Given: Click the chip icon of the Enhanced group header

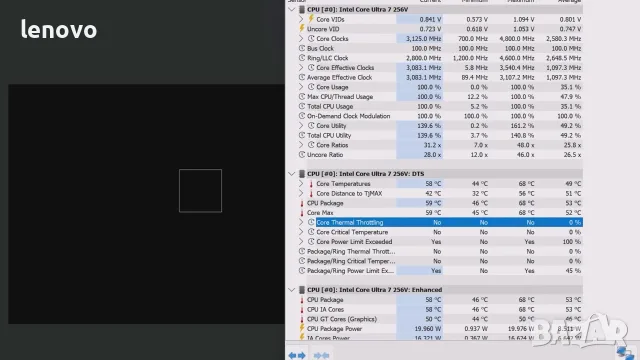Looking at the screenshot, I should pos(302,290).
